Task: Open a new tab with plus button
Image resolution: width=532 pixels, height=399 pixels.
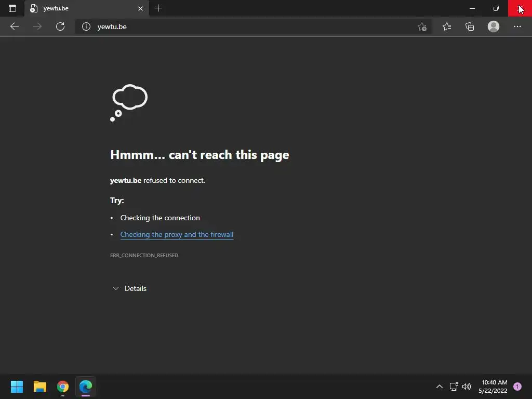Action: pos(158,8)
